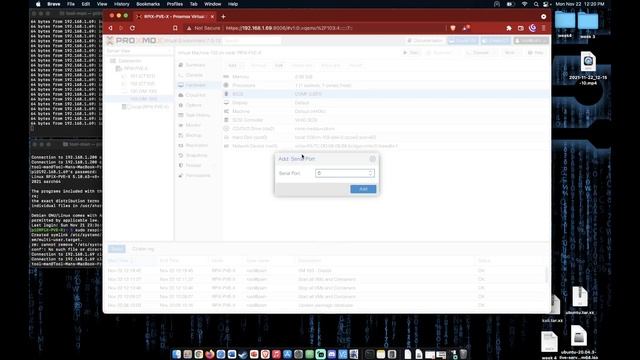Open Firefox from the Dock
The image size is (640, 360).
coord(210,354)
